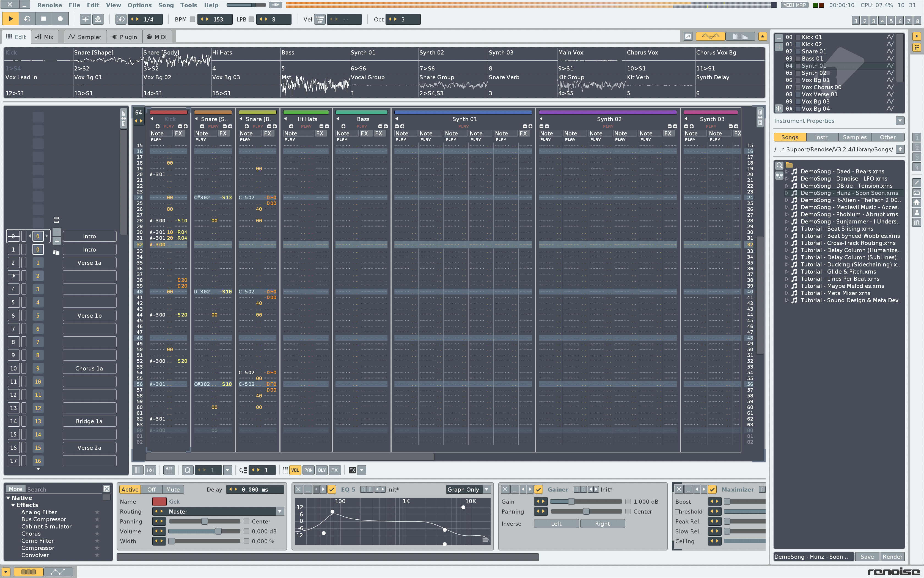Switch to the Plugin tab
The width and height of the screenshot is (924, 578).
[124, 37]
